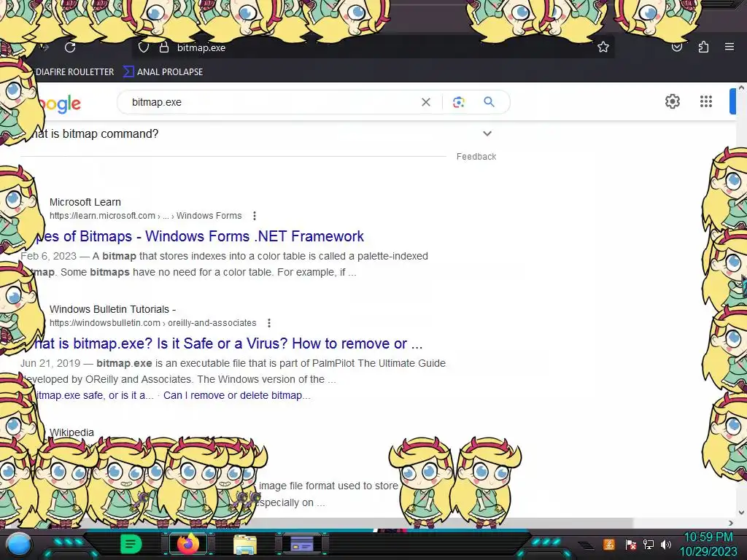Screen dimensions: 747x560
Task: Click the Windows Bulletin Tutorials site name
Action: [112, 309]
